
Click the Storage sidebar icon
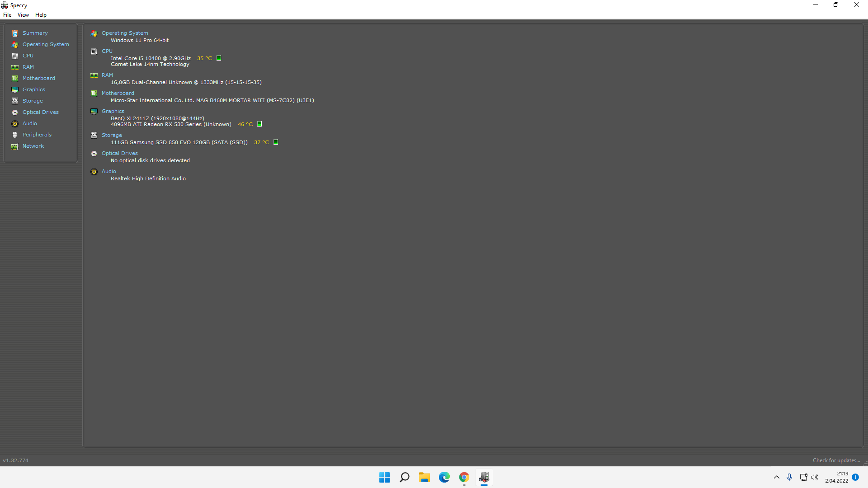point(15,101)
